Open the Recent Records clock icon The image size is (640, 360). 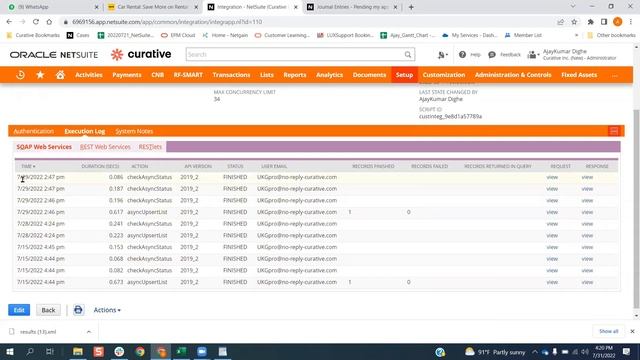tap(20, 75)
